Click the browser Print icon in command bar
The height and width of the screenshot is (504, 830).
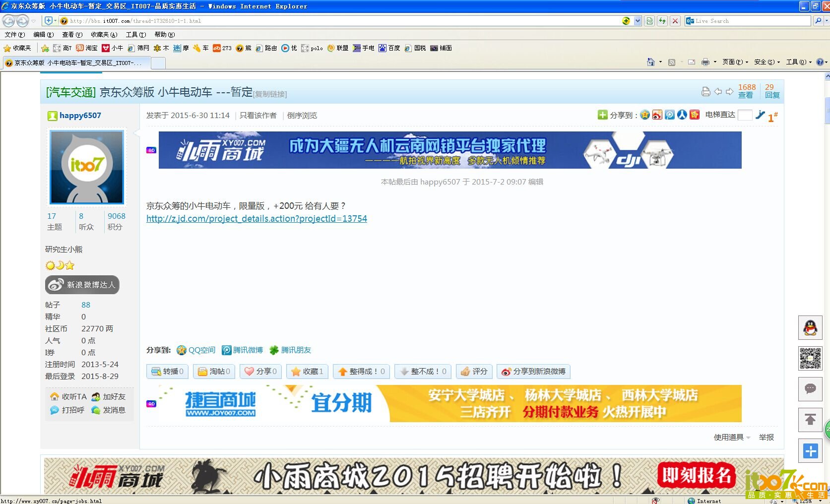(x=705, y=62)
